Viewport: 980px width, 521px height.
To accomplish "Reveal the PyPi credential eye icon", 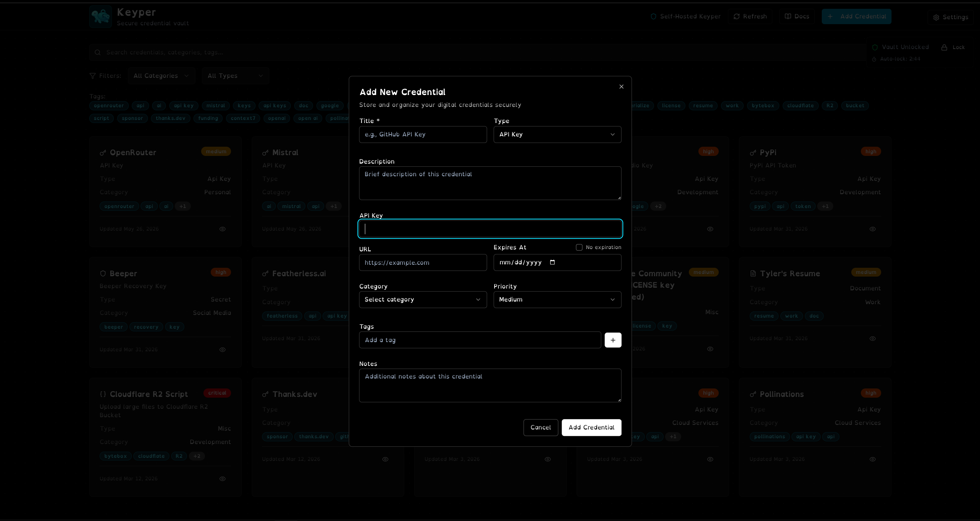I will [872, 229].
